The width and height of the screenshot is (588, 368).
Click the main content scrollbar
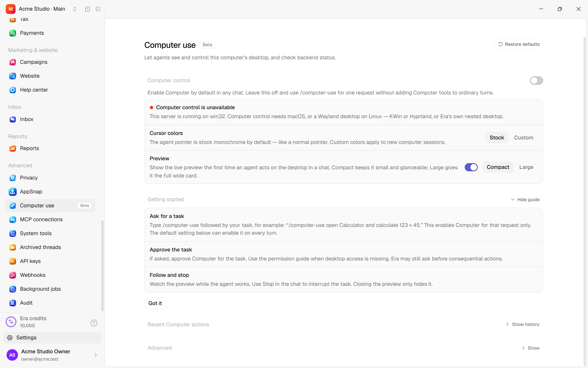(585, 201)
